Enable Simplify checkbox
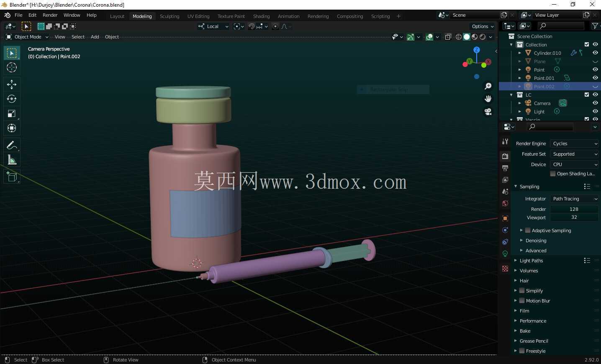 pos(522,290)
